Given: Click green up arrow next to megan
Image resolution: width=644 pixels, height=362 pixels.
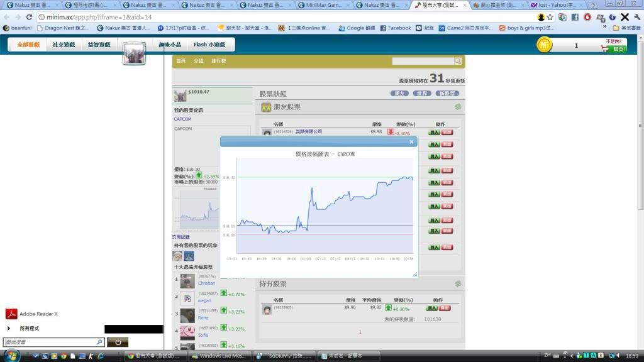Looking at the screenshot, I should coord(223,293).
